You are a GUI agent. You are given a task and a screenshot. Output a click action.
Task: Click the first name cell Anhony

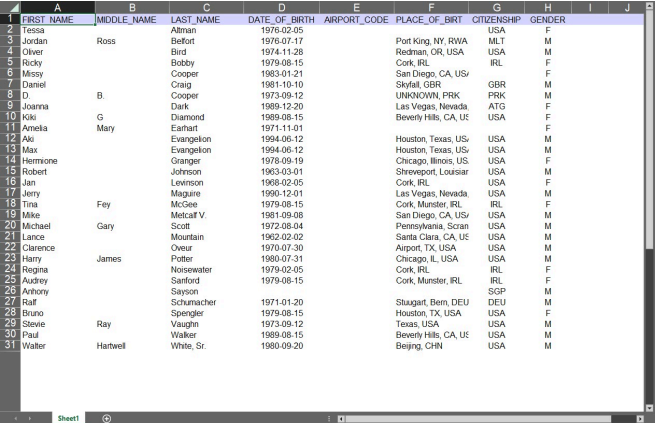click(58, 291)
